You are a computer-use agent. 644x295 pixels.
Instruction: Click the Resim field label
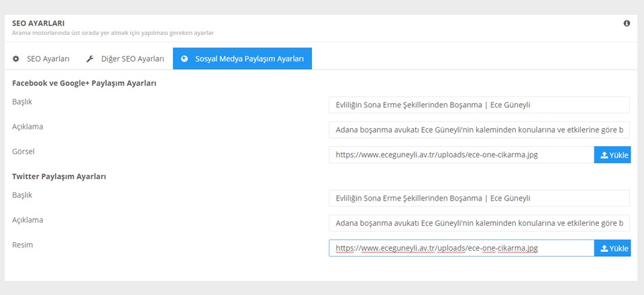coord(23,245)
